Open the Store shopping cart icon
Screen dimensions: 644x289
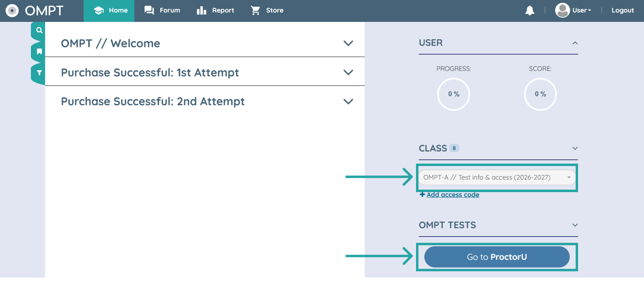(x=255, y=10)
